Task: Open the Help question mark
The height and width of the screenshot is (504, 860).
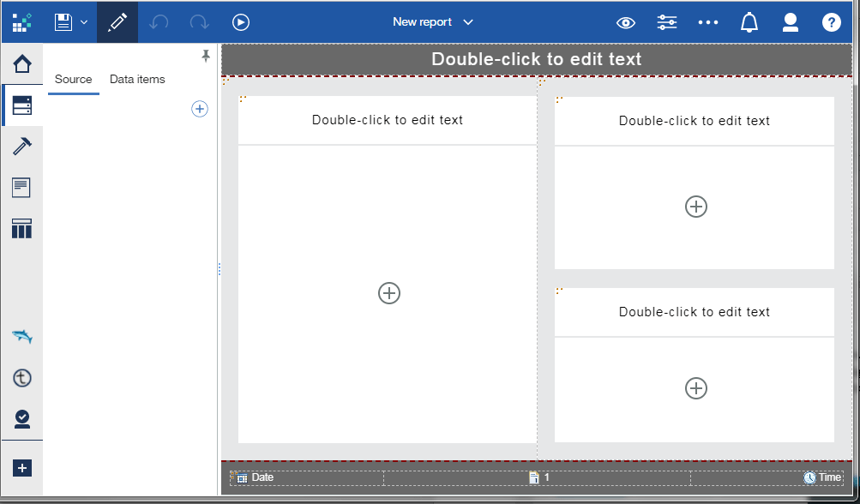Action: click(832, 22)
